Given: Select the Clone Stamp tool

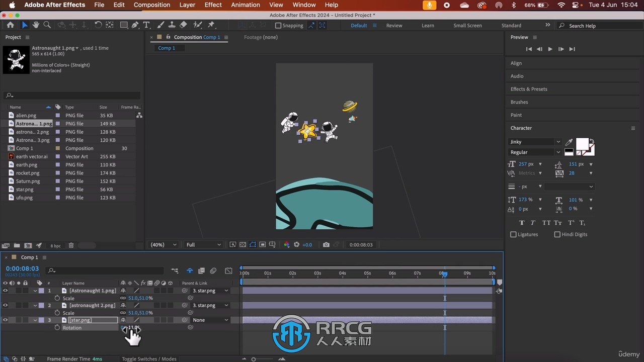Looking at the screenshot, I should (172, 25).
